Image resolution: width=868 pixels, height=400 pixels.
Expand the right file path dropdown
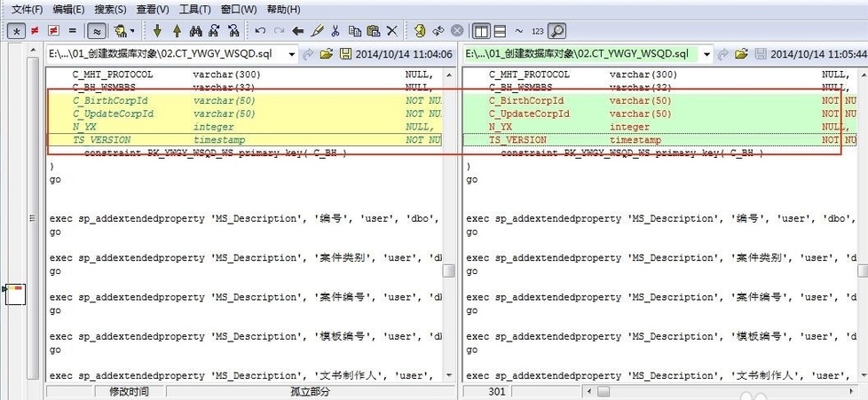(x=707, y=54)
